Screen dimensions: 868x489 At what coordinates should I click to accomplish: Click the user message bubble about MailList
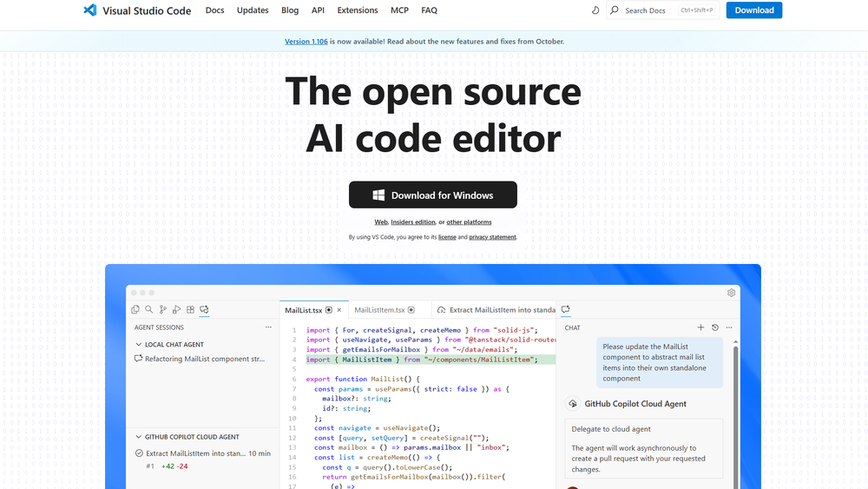pyautogui.click(x=660, y=363)
